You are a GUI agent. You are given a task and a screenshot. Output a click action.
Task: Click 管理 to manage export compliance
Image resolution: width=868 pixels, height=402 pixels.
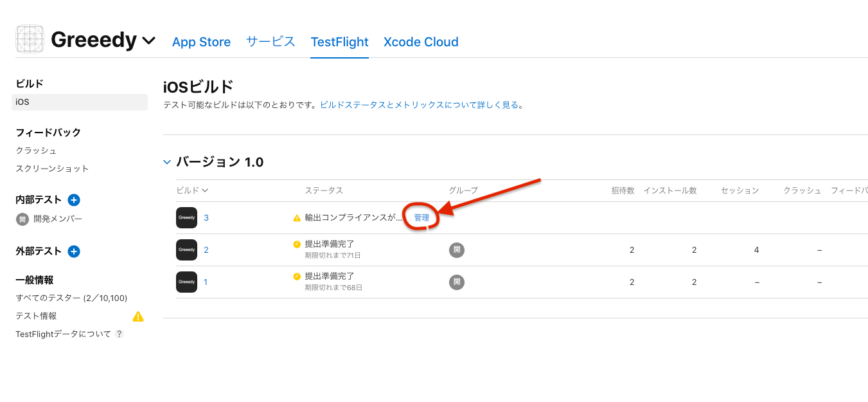(x=421, y=218)
